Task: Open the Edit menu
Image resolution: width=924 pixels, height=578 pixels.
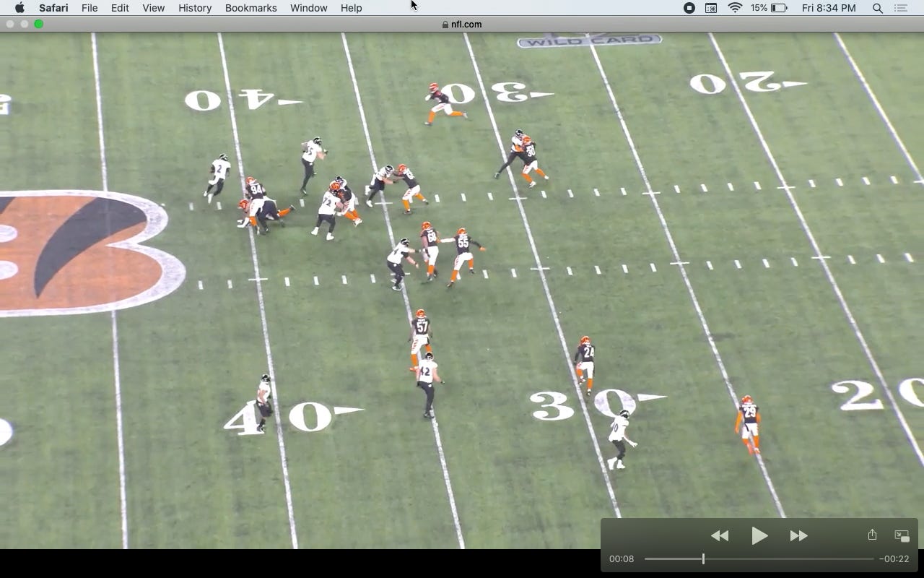Action: [120, 8]
